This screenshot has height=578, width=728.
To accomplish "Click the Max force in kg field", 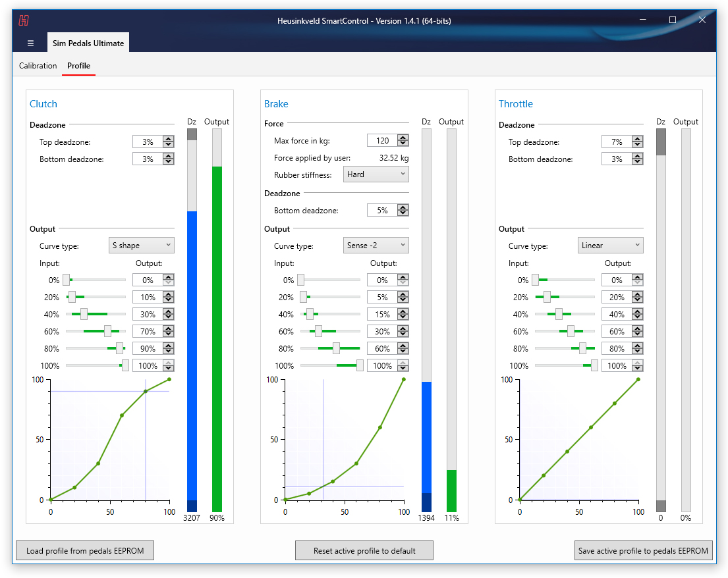I will point(382,141).
